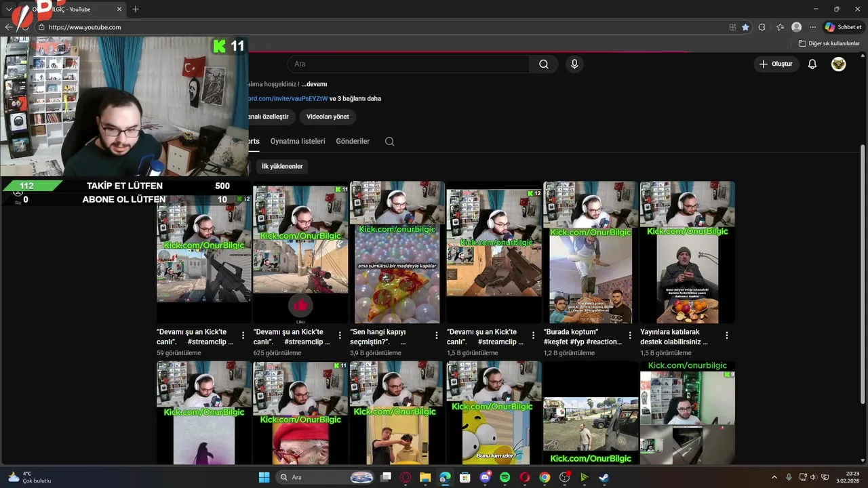Click the favorite star in address bar
The height and width of the screenshot is (488, 868).
pyautogui.click(x=745, y=27)
